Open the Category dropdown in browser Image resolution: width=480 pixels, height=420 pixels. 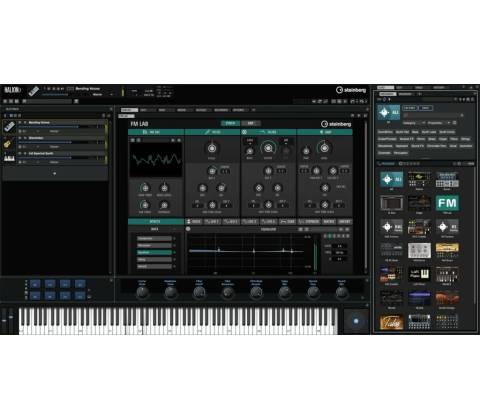pos(414,123)
